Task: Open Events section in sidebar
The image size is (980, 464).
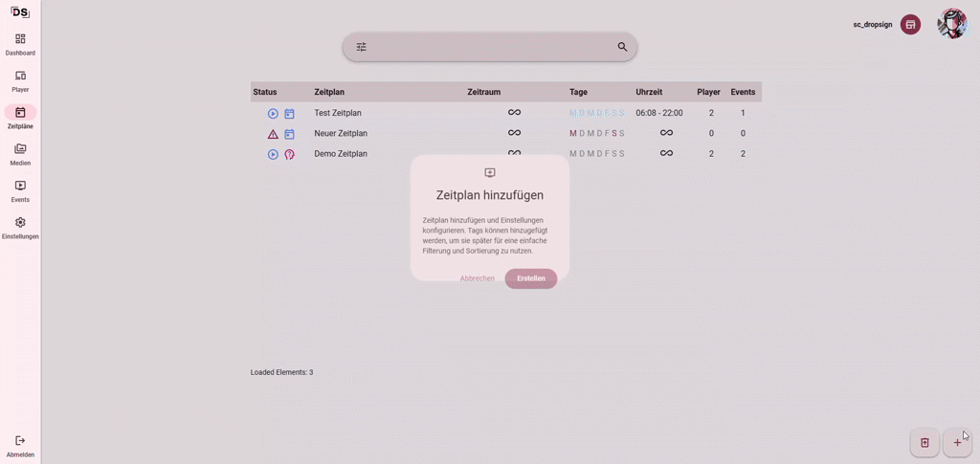Action: (20, 186)
